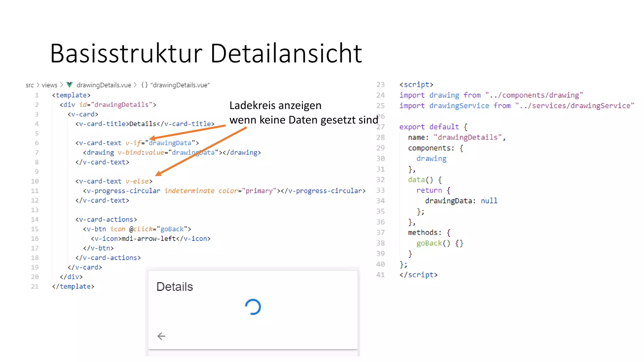Screen dimensions: 644x362
Task: Click the text 'wenn keine Daten gesetzt sind'
Action: point(304,120)
